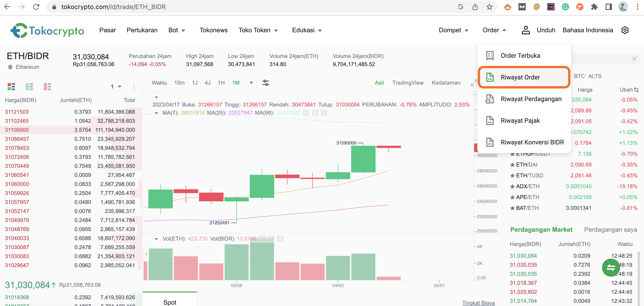
Task: Click the Order Terbuka icon
Action: point(490,56)
